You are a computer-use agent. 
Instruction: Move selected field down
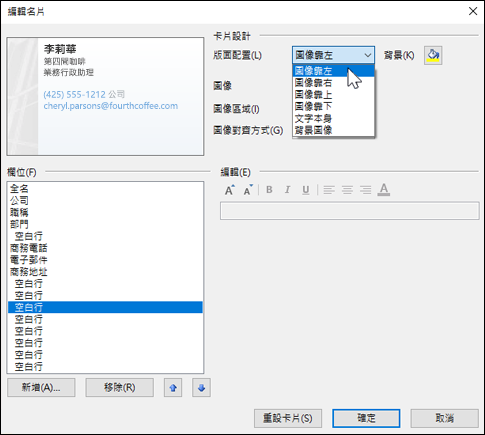pyautogui.click(x=201, y=388)
